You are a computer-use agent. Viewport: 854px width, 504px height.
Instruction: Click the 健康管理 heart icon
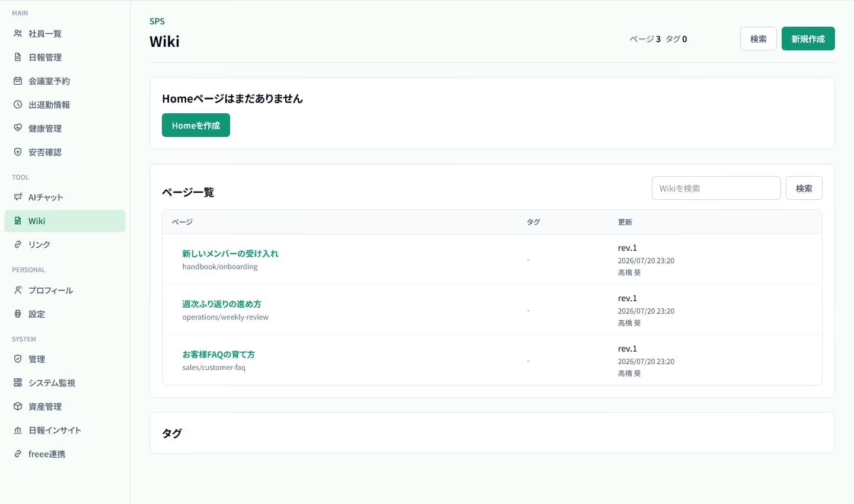click(x=18, y=128)
